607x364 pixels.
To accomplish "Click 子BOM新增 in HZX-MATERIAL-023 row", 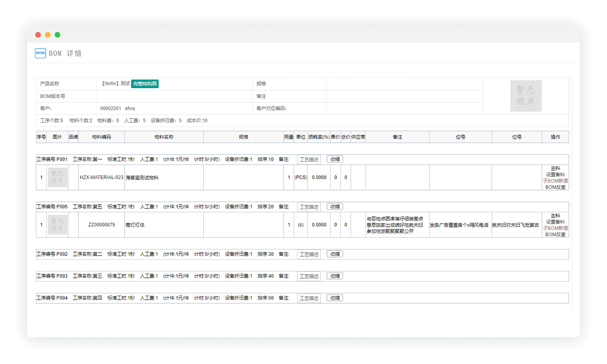I will (x=555, y=181).
